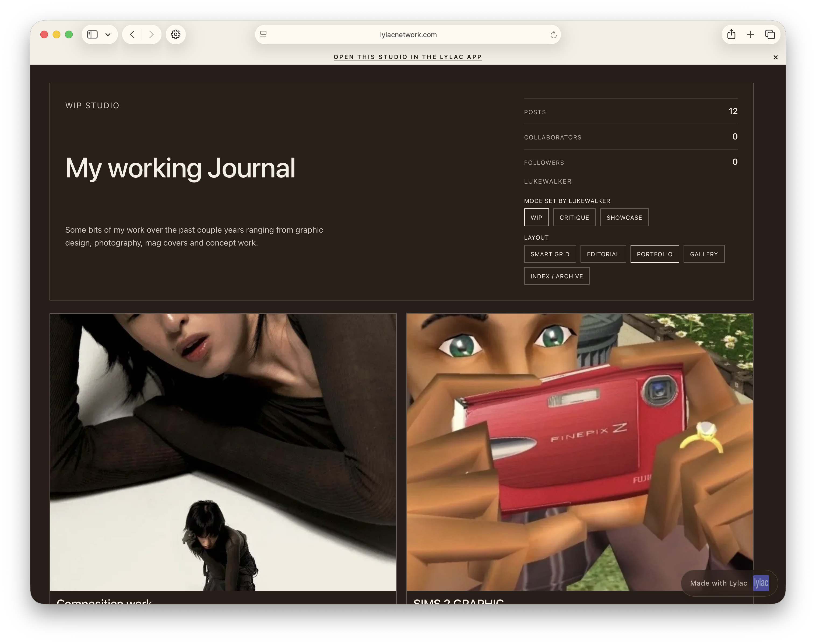Select WIP studio mode
Viewport: 816px width, 644px height.
pyautogui.click(x=536, y=217)
